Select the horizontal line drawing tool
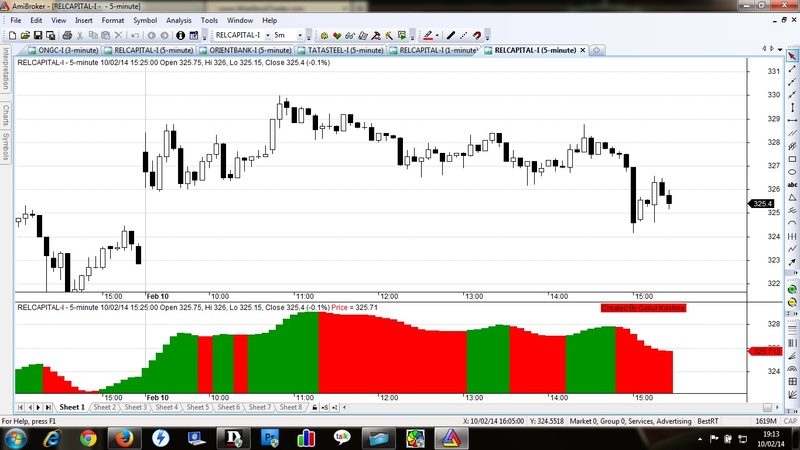Viewport: 800px width, 450px height. (x=792, y=120)
